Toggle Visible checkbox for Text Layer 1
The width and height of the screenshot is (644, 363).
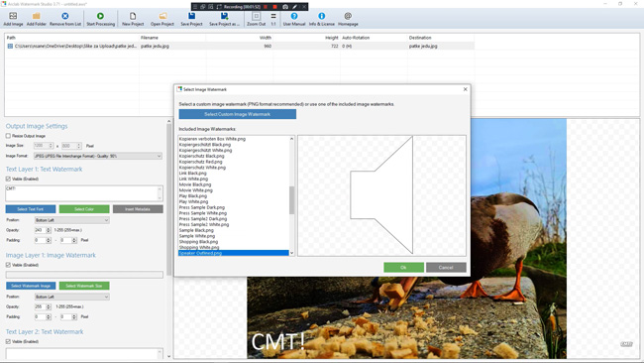pyautogui.click(x=8, y=179)
